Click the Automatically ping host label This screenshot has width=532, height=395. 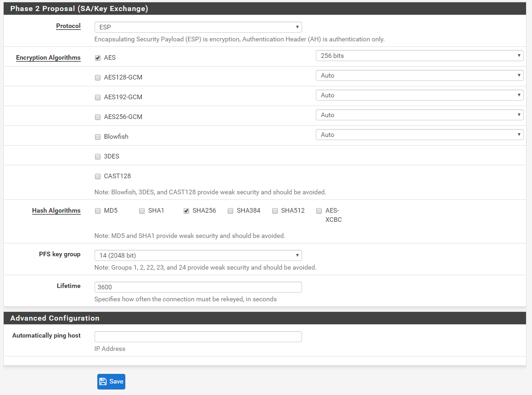(46, 336)
